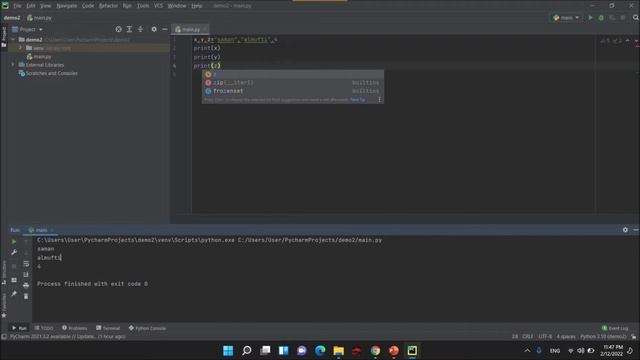Screen dimensions: 640x360
Task: Rerun main with green arrow in Run panel
Action: click(x=14, y=242)
